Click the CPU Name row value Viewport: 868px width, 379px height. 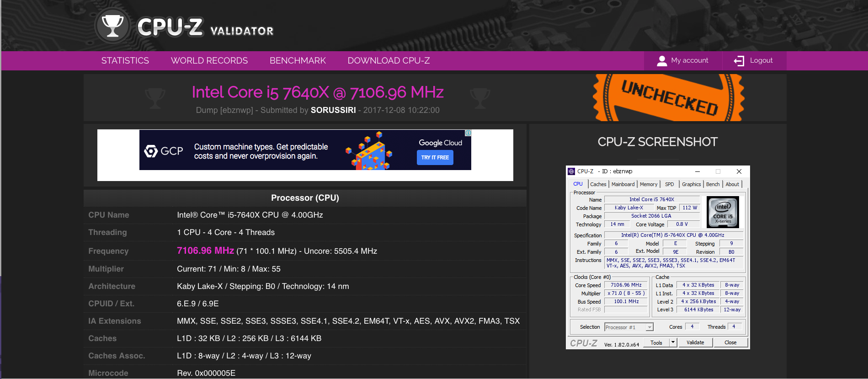(x=250, y=215)
